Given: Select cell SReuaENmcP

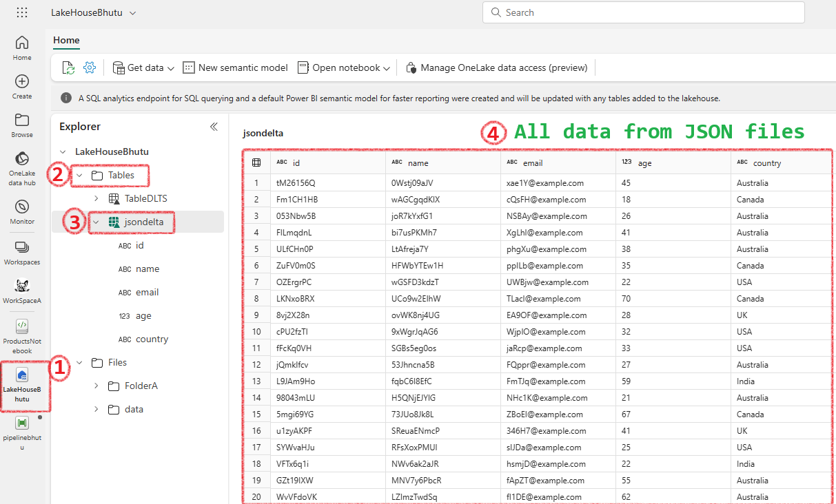Looking at the screenshot, I should click(x=443, y=431).
